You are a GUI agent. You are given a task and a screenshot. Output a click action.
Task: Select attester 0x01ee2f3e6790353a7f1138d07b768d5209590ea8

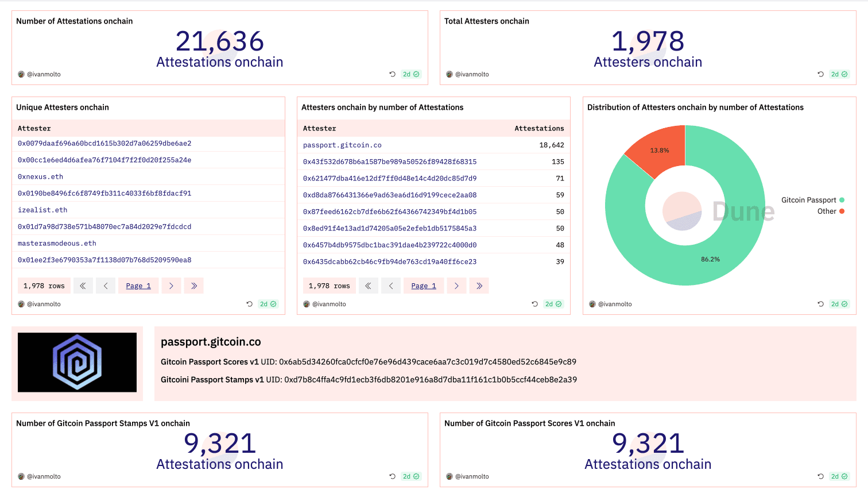[x=104, y=260]
